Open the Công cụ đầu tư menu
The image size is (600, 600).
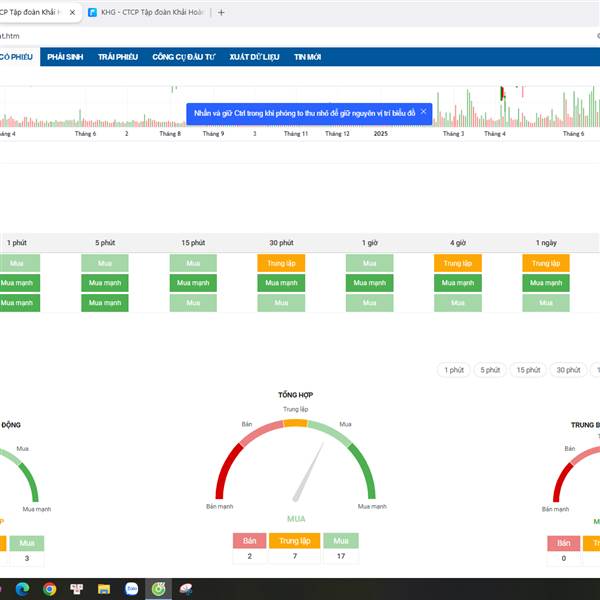[x=184, y=57]
